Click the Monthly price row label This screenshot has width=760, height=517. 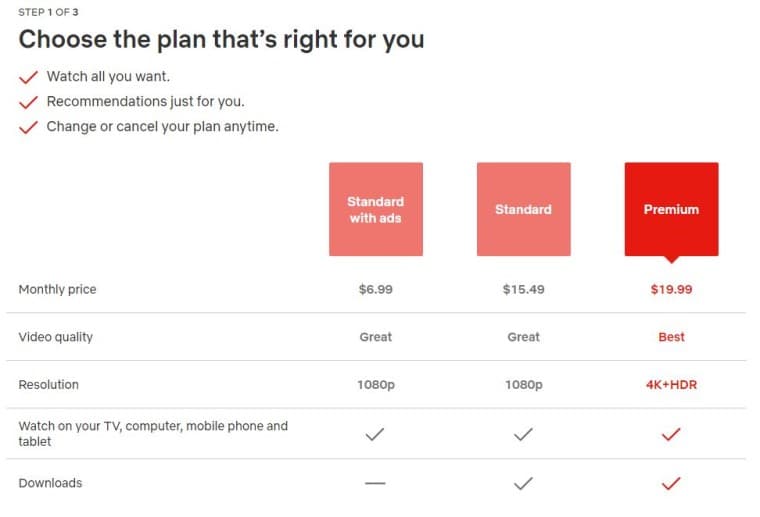(x=57, y=290)
